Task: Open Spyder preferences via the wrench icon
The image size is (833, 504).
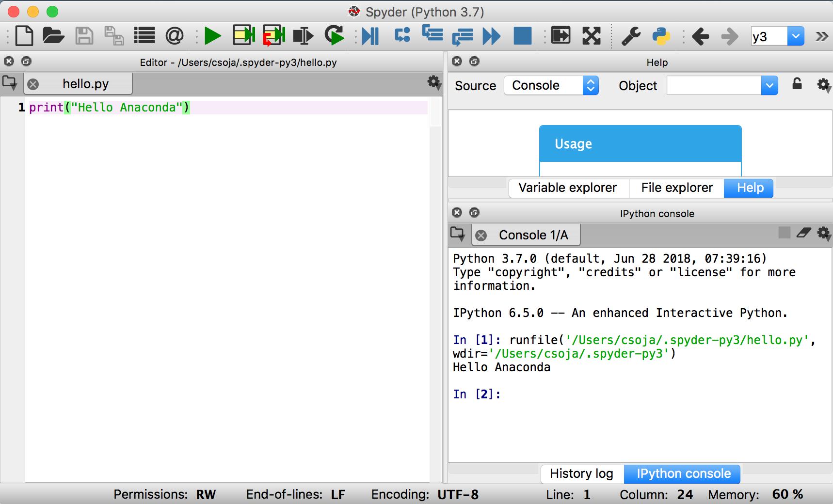Action: click(x=631, y=35)
